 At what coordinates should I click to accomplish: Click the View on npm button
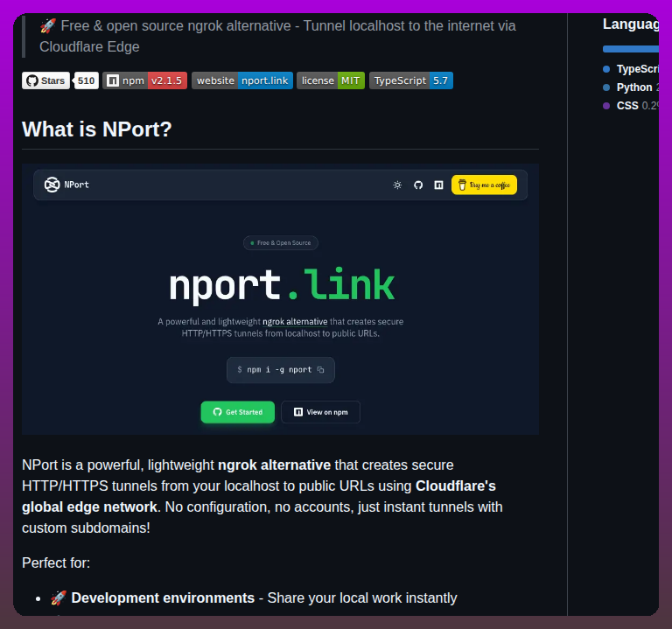click(320, 412)
